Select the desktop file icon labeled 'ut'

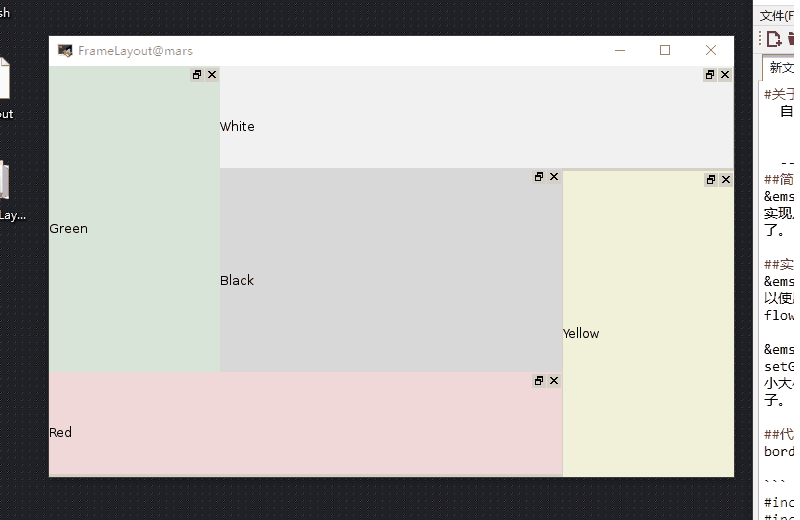pyautogui.click(x=4, y=87)
